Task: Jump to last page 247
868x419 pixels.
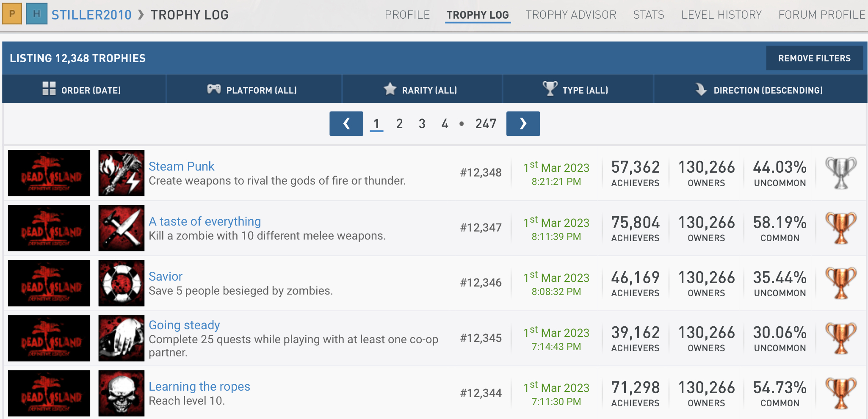Action: click(x=485, y=124)
